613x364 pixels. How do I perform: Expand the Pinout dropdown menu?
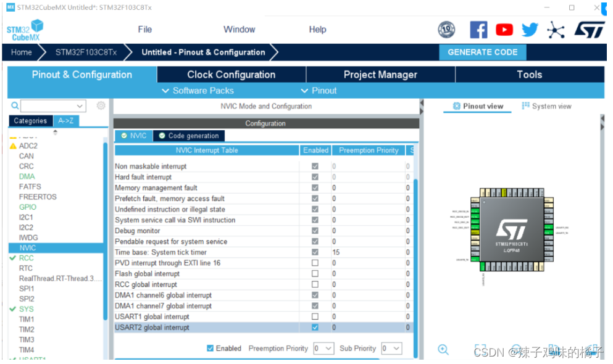[319, 91]
